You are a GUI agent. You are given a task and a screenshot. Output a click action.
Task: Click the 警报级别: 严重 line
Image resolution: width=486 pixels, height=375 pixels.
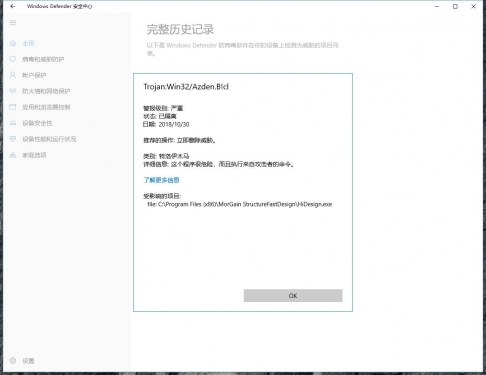tap(163, 108)
